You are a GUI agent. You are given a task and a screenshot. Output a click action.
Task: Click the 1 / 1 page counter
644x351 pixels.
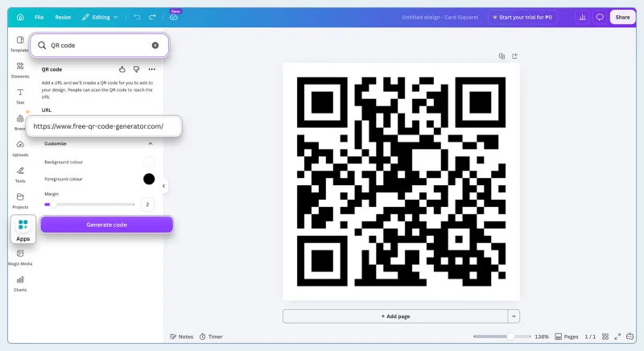click(x=590, y=337)
